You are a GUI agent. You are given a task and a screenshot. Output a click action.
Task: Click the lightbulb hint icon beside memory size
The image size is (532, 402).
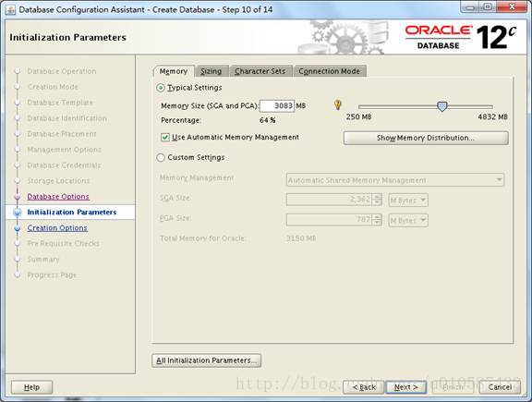pyautogui.click(x=338, y=105)
